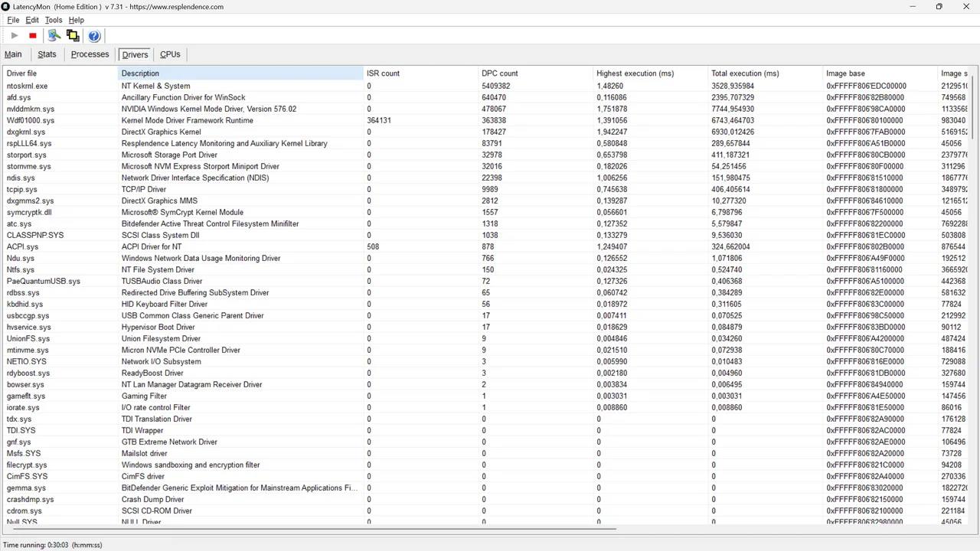Open the Tools menu
Viewport: 980px width, 551px height.
coord(54,20)
